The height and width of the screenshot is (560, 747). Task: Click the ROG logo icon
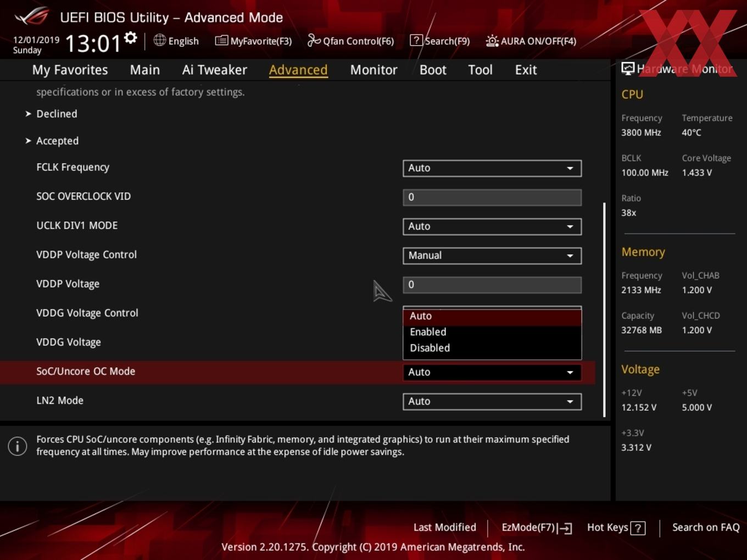[32, 16]
